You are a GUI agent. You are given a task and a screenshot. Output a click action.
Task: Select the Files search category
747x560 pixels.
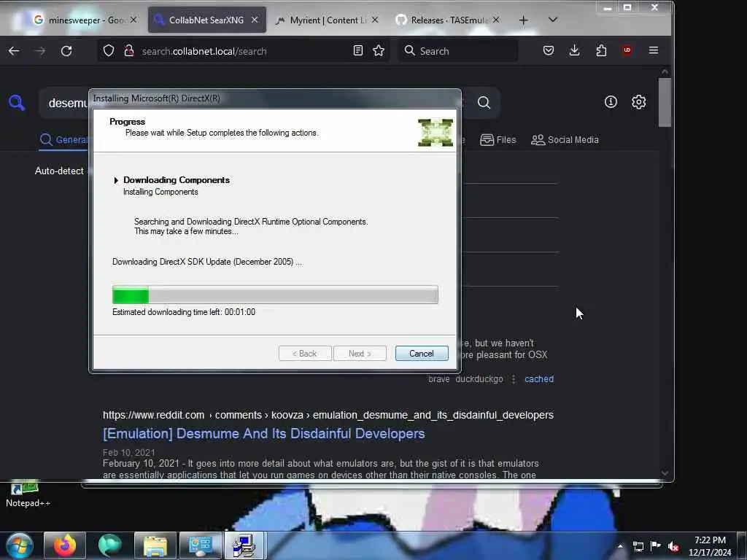[498, 139]
